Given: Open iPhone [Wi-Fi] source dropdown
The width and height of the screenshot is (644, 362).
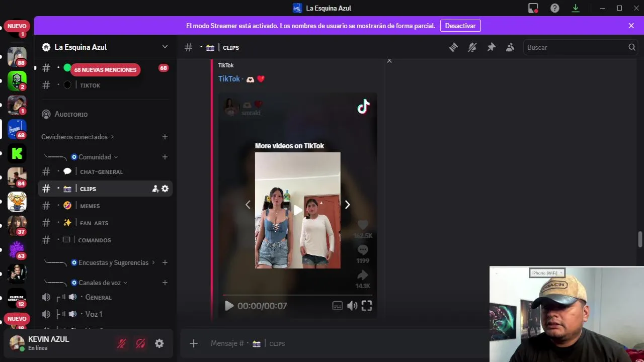Looking at the screenshot, I should pos(547,273).
